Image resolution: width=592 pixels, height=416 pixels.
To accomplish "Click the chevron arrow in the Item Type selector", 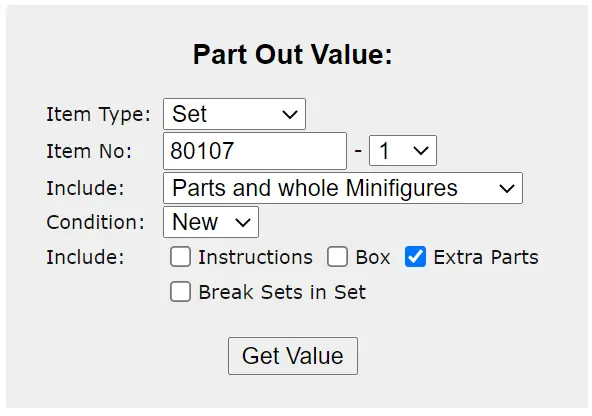I will (290, 114).
